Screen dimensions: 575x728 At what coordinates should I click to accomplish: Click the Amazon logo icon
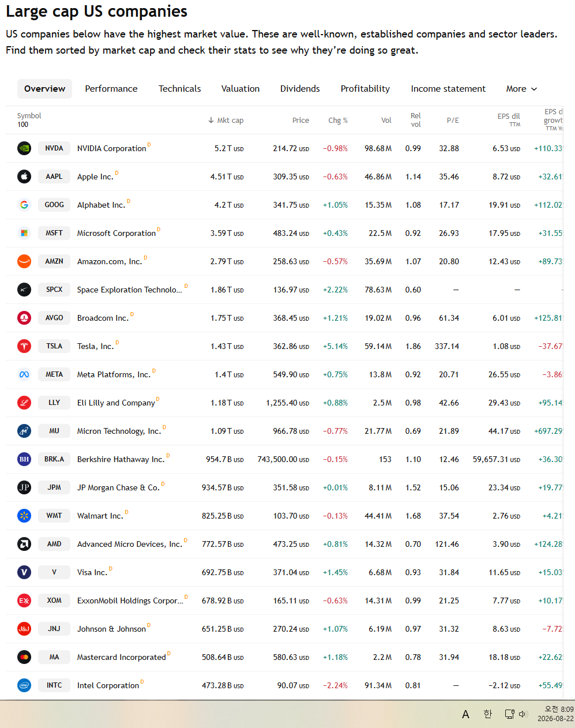point(24,261)
